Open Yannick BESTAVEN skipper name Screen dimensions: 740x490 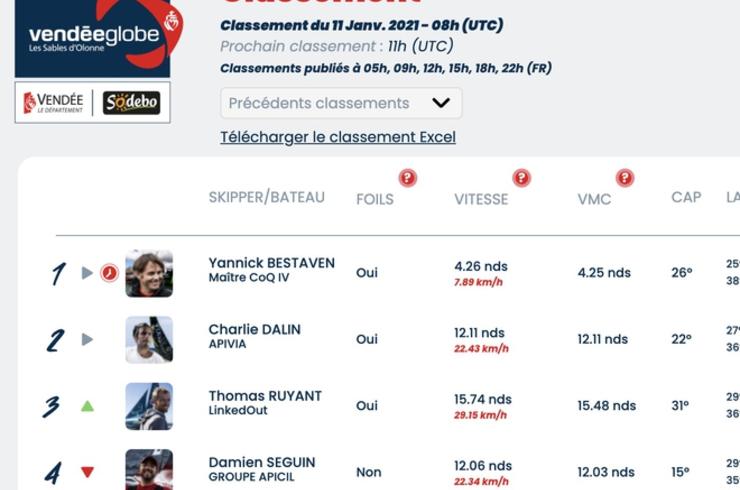pos(272,262)
